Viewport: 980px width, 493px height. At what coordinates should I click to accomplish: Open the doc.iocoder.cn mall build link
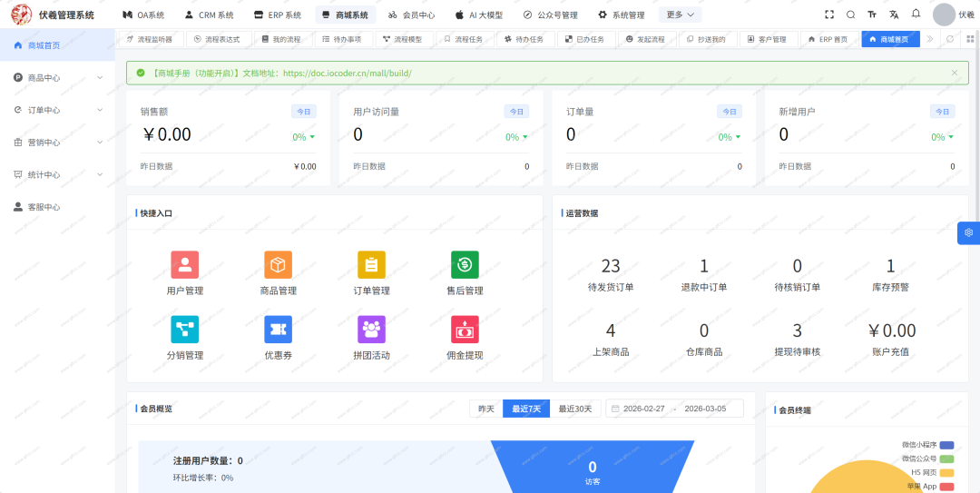point(347,74)
